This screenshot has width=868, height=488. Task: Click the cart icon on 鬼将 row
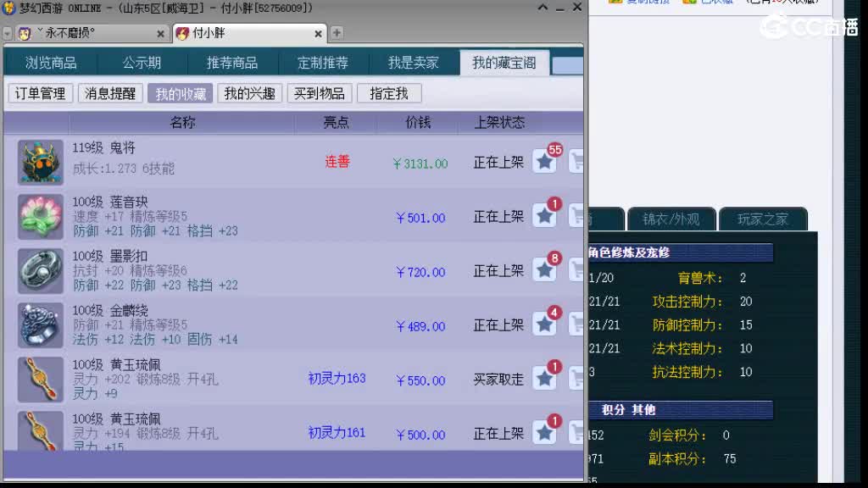576,162
